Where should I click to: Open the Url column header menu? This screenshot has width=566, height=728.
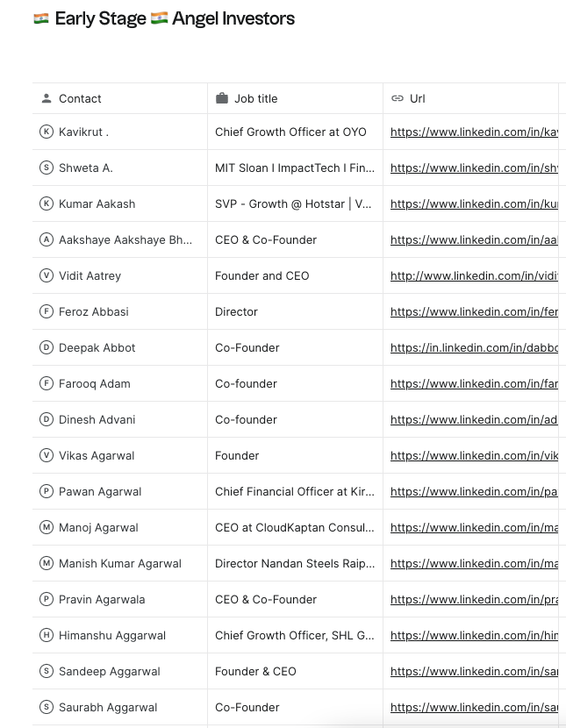point(418,99)
